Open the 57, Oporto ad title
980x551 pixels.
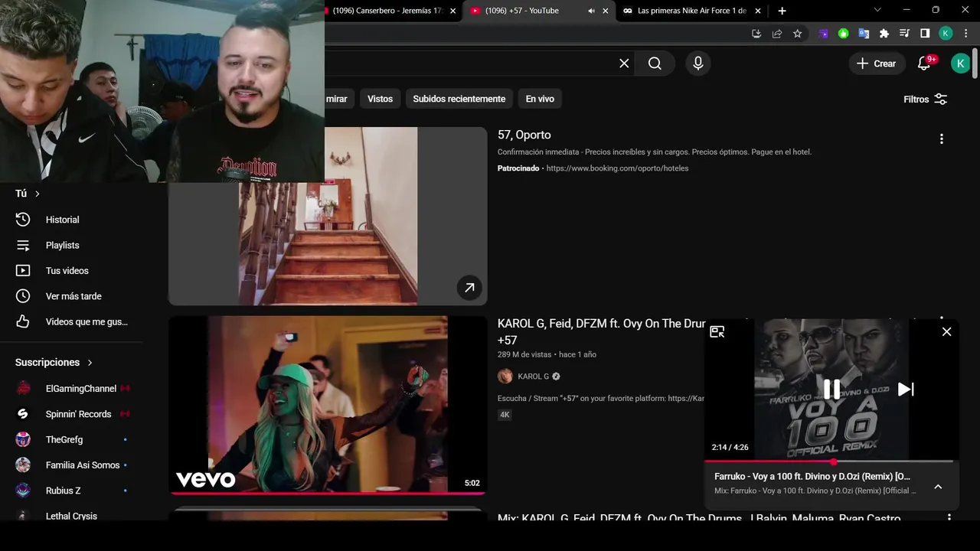(x=524, y=135)
